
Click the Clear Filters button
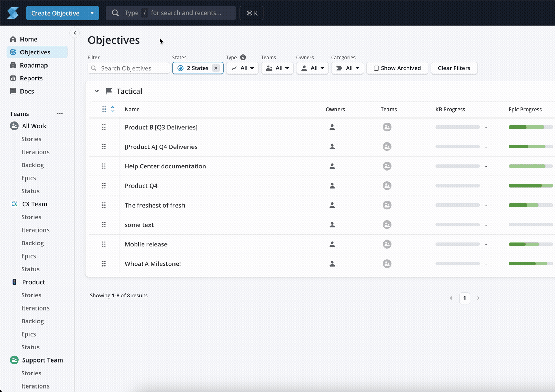[x=454, y=68]
